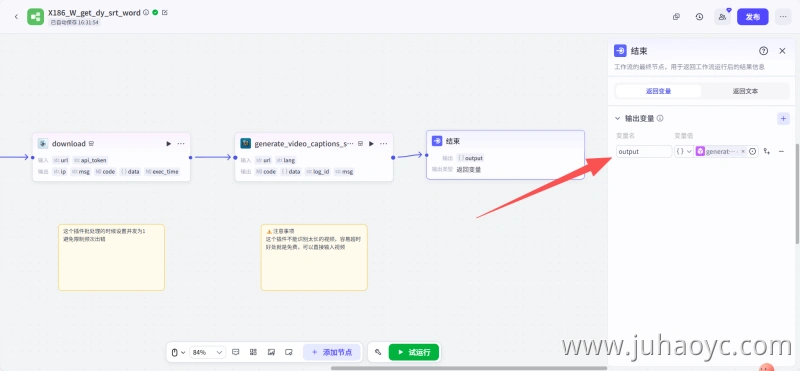Open generate_video_captions node more options
The image size is (800, 371).
[x=384, y=144]
